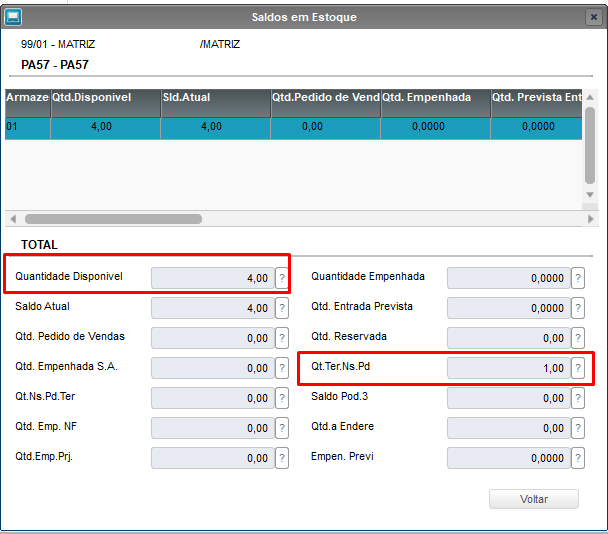Click Qtd.a Endere value field
This screenshot has height=534, width=608.
pos(509,428)
